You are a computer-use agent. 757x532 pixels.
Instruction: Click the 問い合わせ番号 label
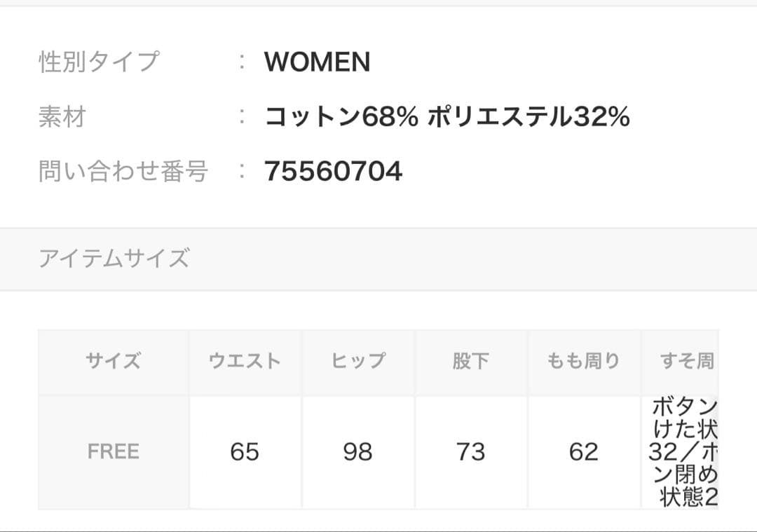tap(123, 171)
